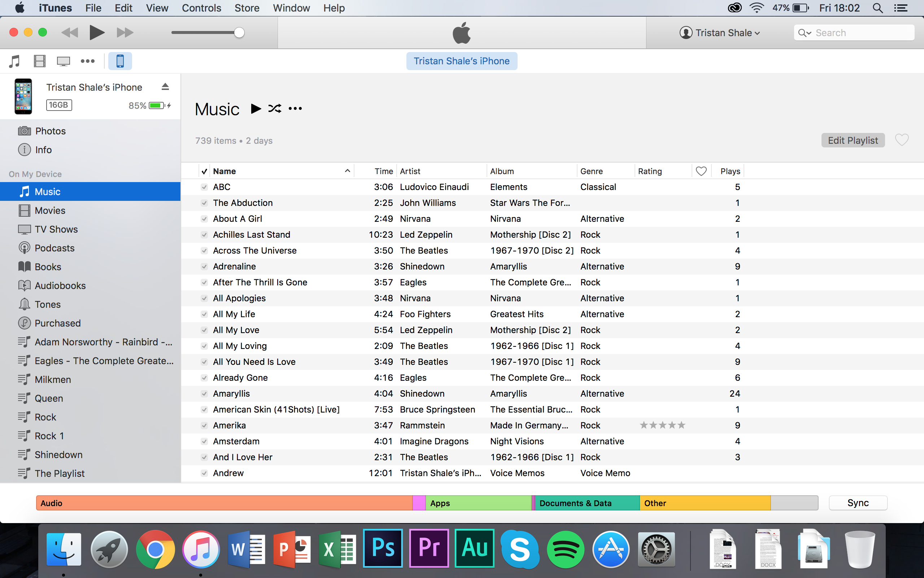The height and width of the screenshot is (578, 924).
Task: Uncheck the Amaryllis song checkbox
Action: pyautogui.click(x=204, y=393)
